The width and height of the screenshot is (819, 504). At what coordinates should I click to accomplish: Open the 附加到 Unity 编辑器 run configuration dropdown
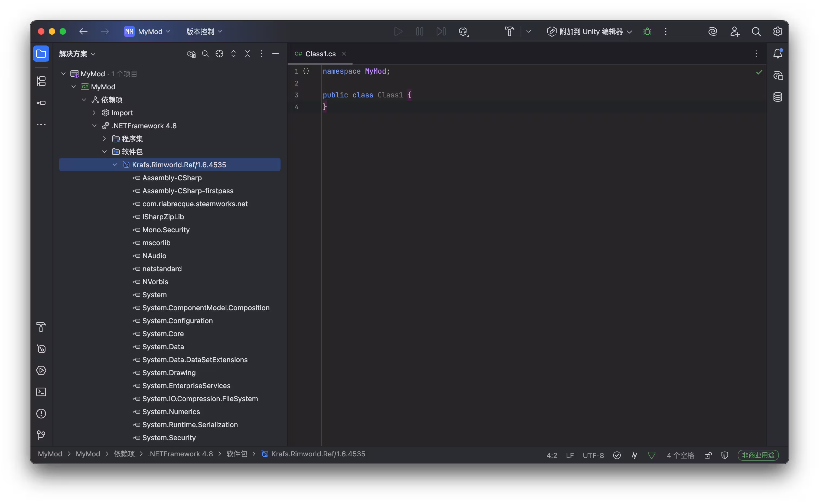[589, 31]
